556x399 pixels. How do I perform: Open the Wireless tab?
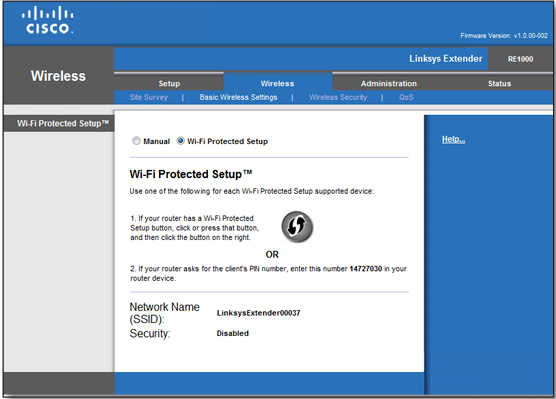pos(277,83)
